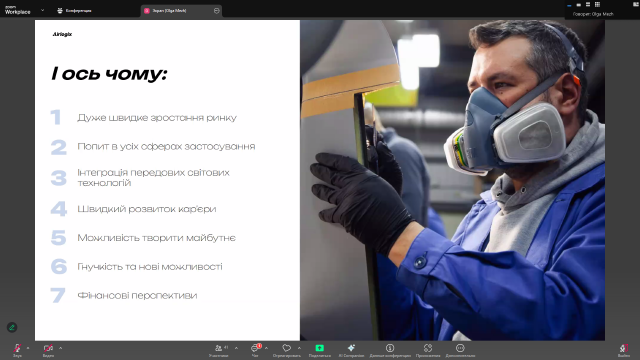This screenshot has width=640, height=360.
Task: Start sharing your screen
Action: pos(320,348)
